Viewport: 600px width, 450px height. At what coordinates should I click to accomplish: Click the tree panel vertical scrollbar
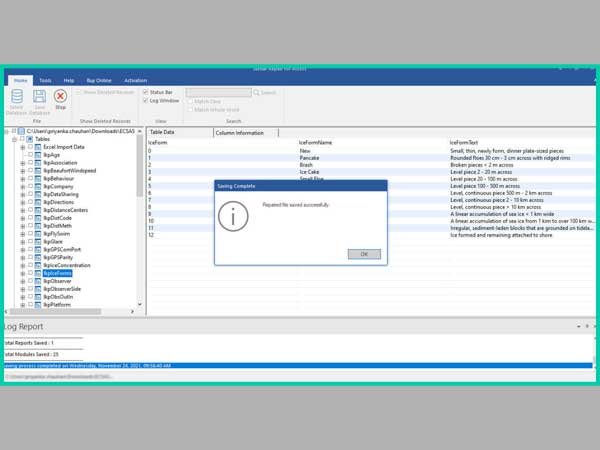pyautogui.click(x=140, y=165)
